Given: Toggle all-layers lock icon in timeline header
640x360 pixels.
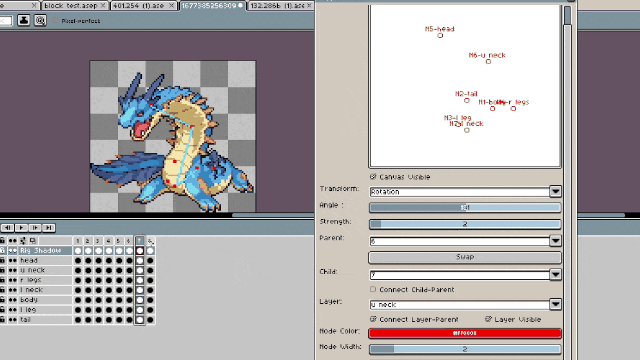Looking at the screenshot, I should 3,241.
